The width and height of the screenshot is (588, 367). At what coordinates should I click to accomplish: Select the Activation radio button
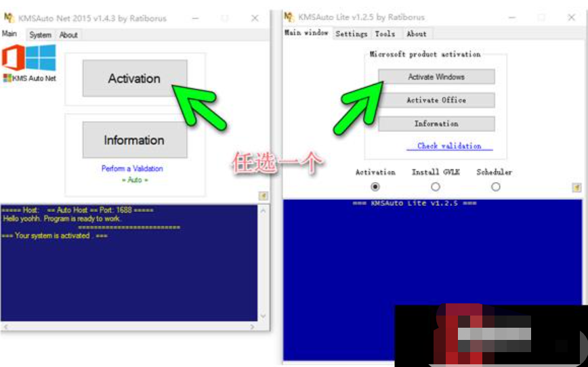pyautogui.click(x=375, y=187)
